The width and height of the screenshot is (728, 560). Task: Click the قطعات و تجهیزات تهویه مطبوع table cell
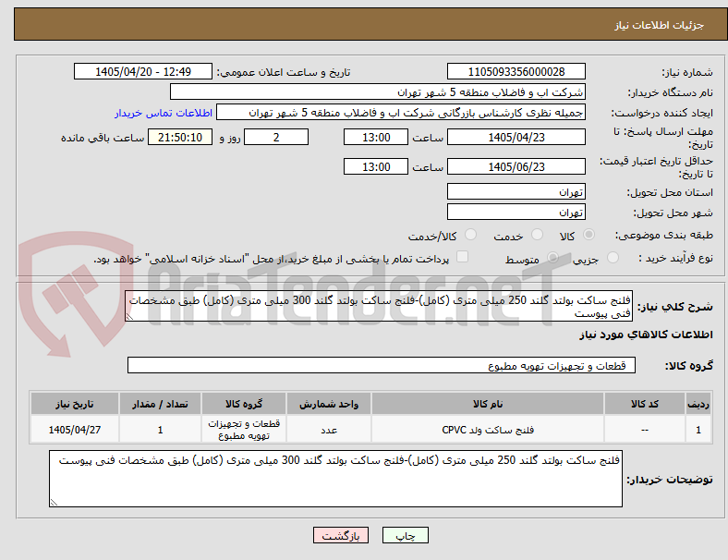coord(244,430)
